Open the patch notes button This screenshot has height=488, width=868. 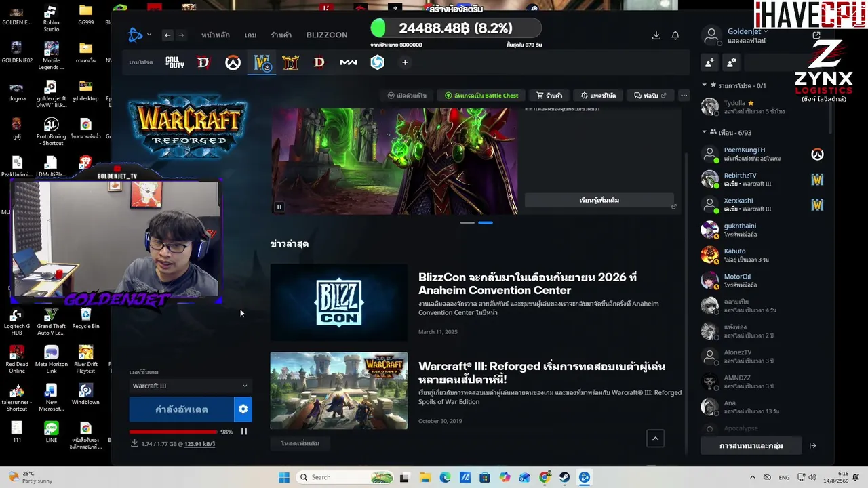[598, 96]
